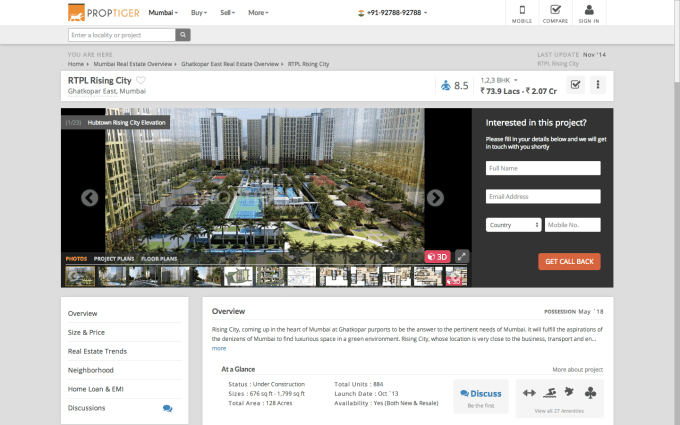The height and width of the screenshot is (425, 680).
Task: Open the Country select box
Action: (513, 225)
